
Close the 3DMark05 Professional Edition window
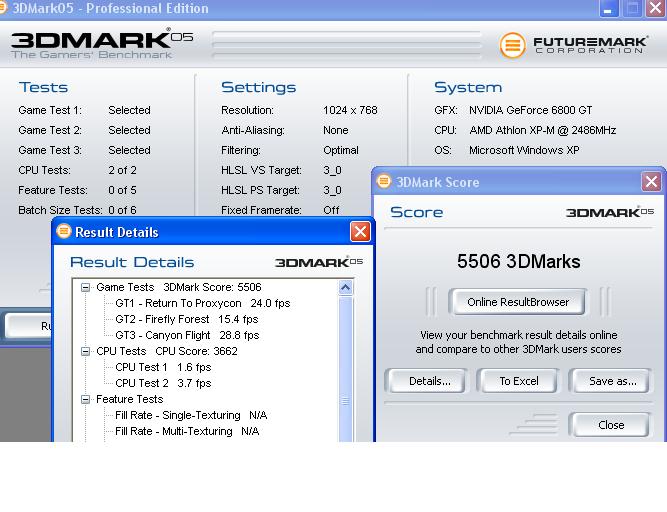[x=656, y=9]
